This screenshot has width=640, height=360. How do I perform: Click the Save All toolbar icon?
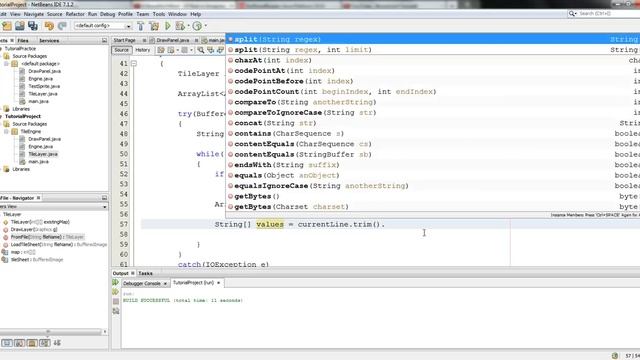click(33, 26)
